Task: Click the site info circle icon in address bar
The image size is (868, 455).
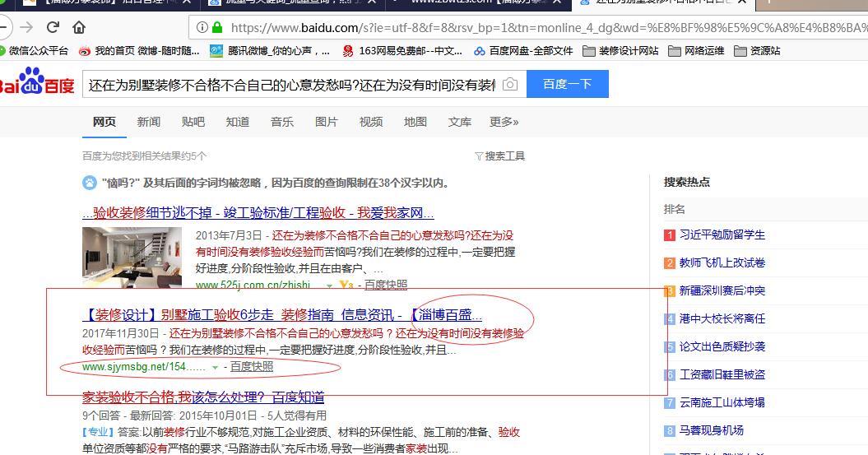Action: click(x=202, y=27)
